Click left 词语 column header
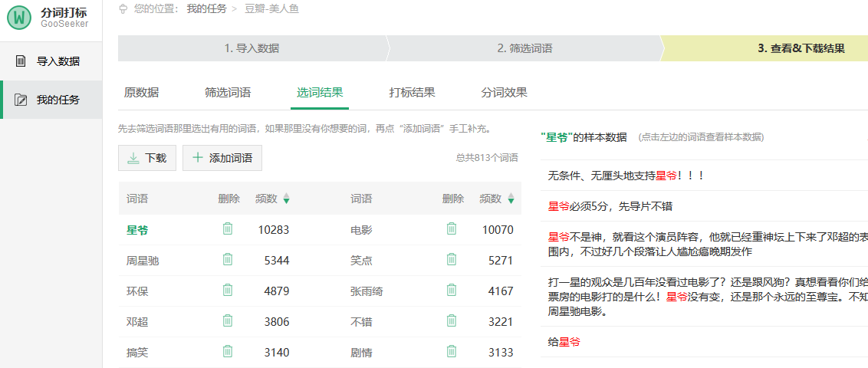 point(137,199)
